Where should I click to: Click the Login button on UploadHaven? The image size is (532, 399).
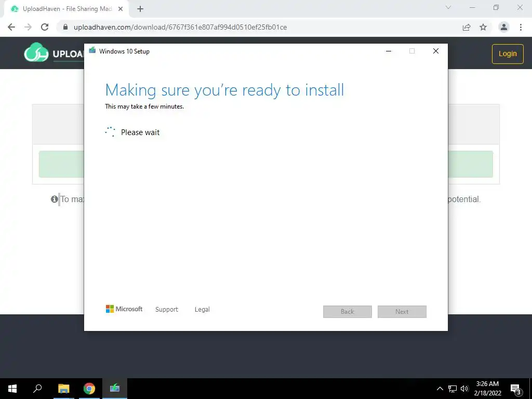(508, 54)
